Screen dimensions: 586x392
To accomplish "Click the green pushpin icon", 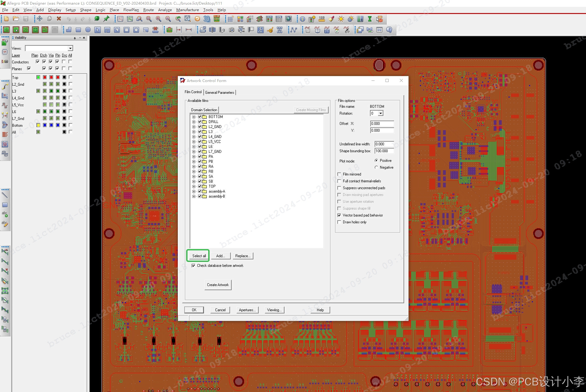I will click(x=106, y=19).
